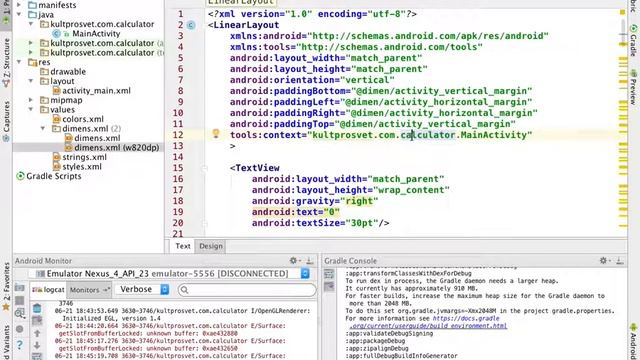Image resolution: width=640 pixels, height=360 pixels.
Task: Click the editor vertical scrollbar
Action: (x=623, y=31)
